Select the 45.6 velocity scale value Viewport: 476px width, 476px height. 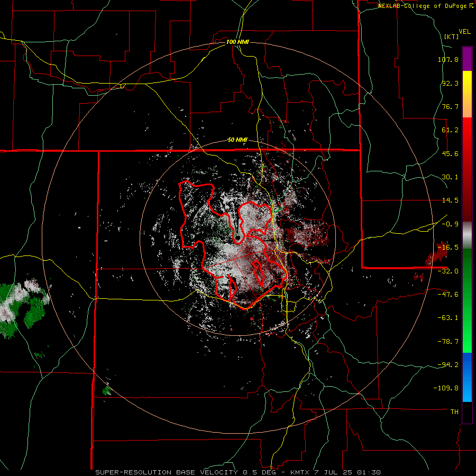click(x=450, y=153)
